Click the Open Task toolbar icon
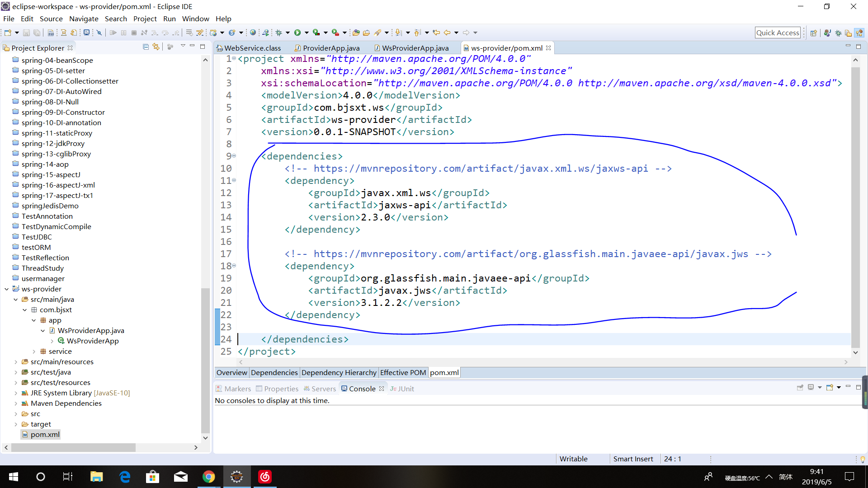Image resolution: width=868 pixels, height=488 pixels. (x=367, y=33)
